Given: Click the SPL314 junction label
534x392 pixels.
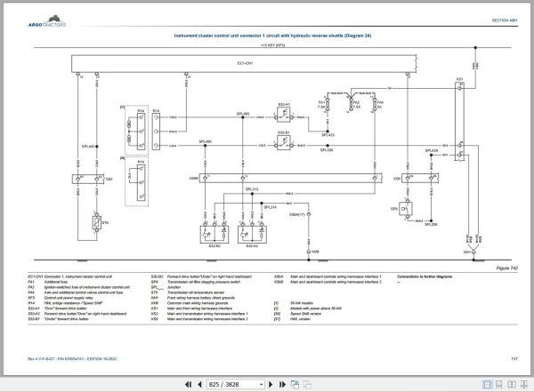Looking at the screenshot, I should click(x=270, y=207).
